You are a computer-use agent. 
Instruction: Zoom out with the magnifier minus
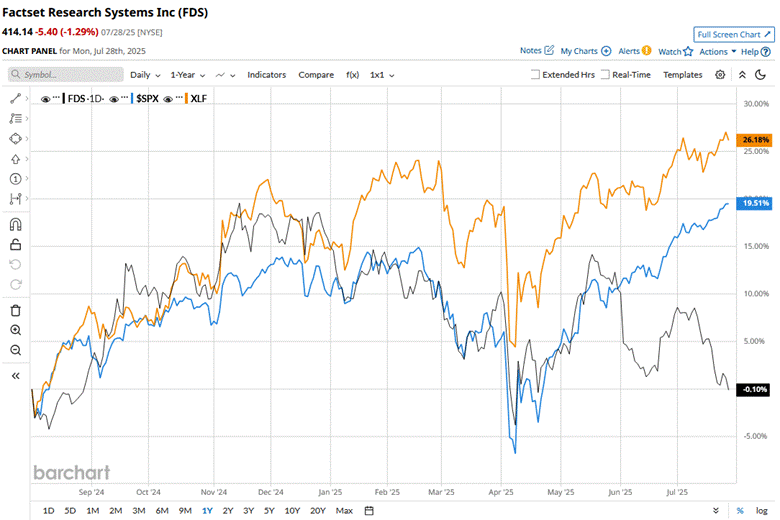click(15, 350)
